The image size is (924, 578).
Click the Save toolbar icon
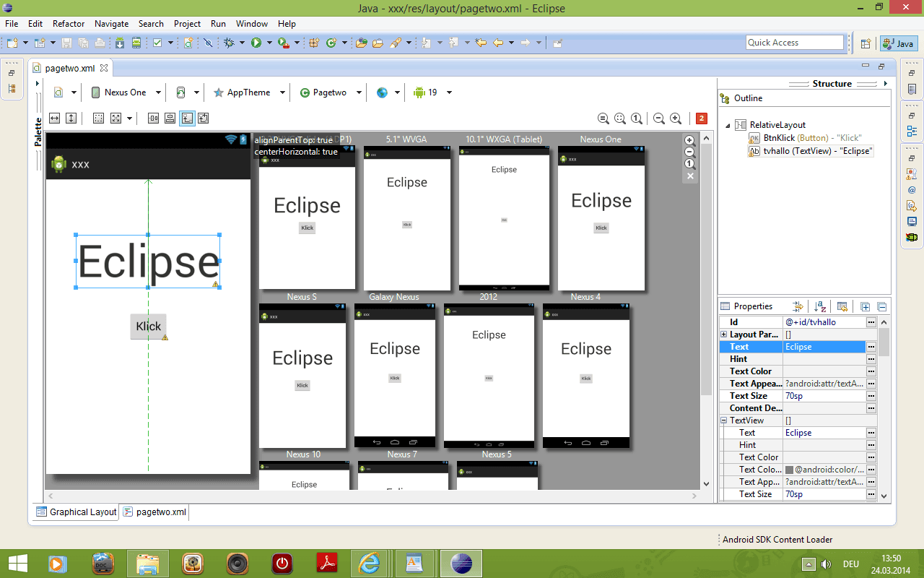(66, 43)
